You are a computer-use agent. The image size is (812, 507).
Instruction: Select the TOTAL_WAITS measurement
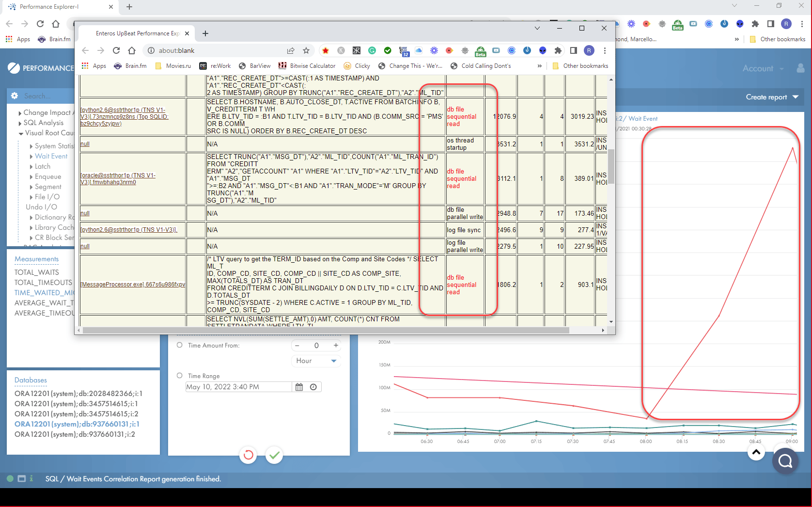(x=37, y=272)
